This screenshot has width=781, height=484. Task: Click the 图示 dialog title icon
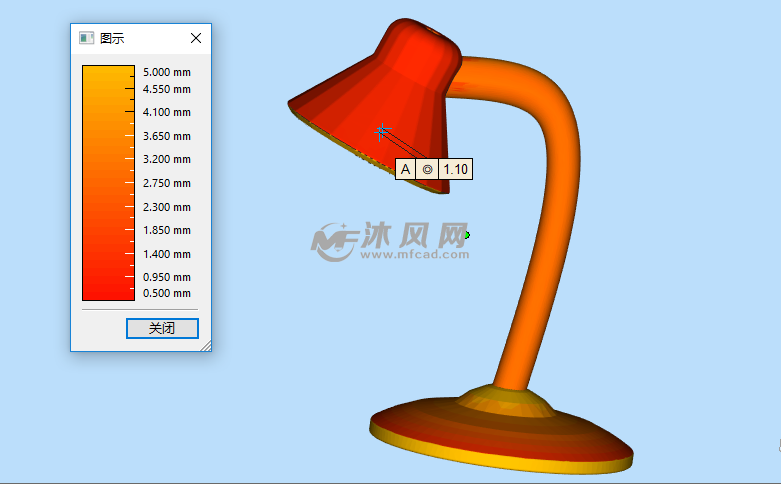[86, 38]
